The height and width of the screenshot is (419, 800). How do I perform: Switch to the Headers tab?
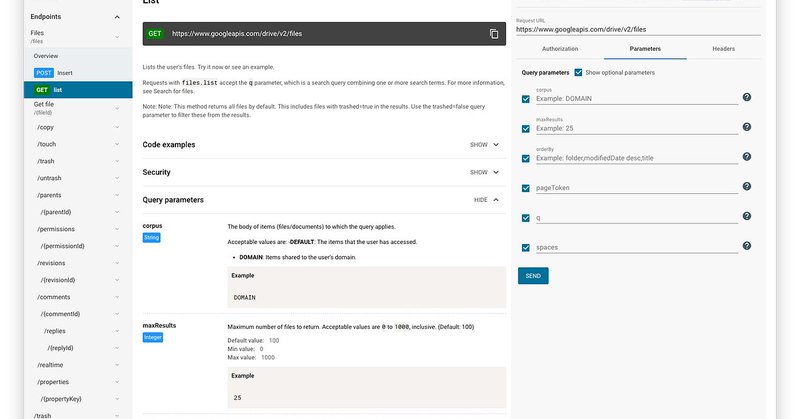tap(723, 49)
